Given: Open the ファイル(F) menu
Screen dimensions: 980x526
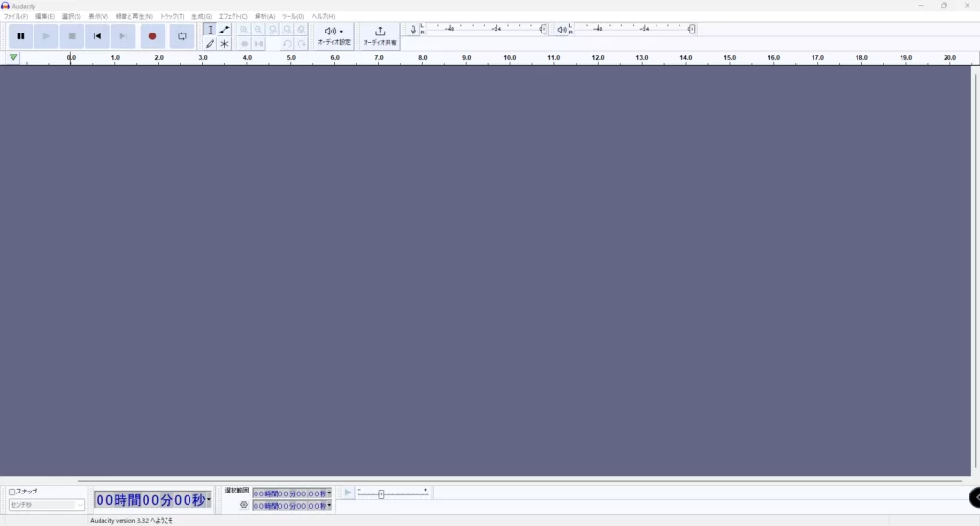Looking at the screenshot, I should 15,16.
